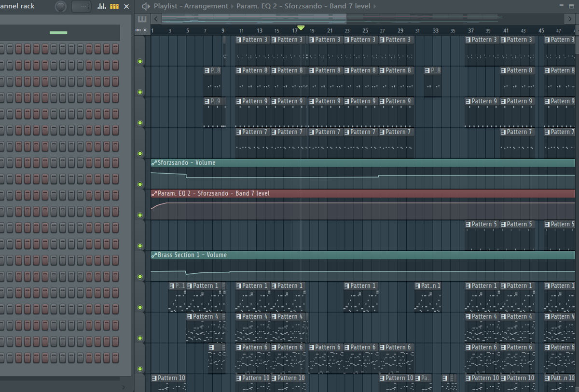The width and height of the screenshot is (579, 392).
Task: Open the Channel rack graph editor
Action: [x=102, y=6]
